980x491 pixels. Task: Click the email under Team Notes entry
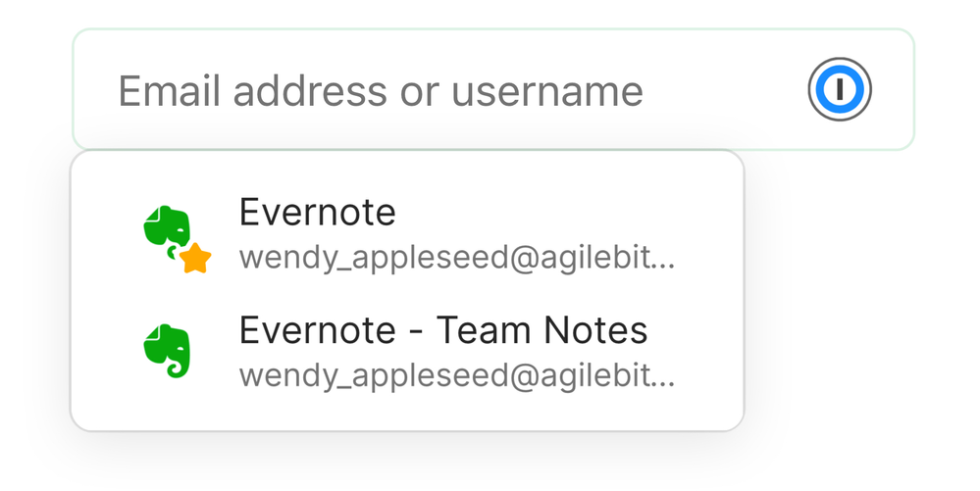point(456,375)
